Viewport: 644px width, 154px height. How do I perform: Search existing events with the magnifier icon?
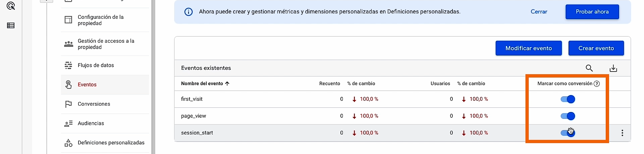(x=589, y=68)
